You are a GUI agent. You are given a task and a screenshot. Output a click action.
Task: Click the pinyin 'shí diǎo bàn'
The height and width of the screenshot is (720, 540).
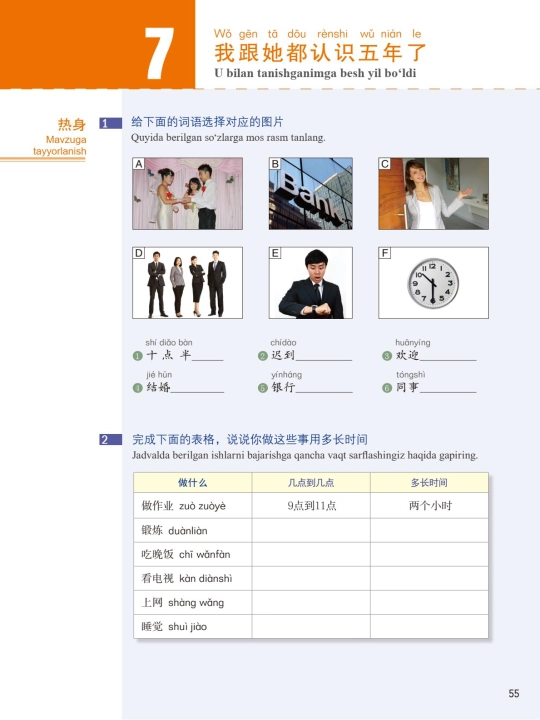169,343
